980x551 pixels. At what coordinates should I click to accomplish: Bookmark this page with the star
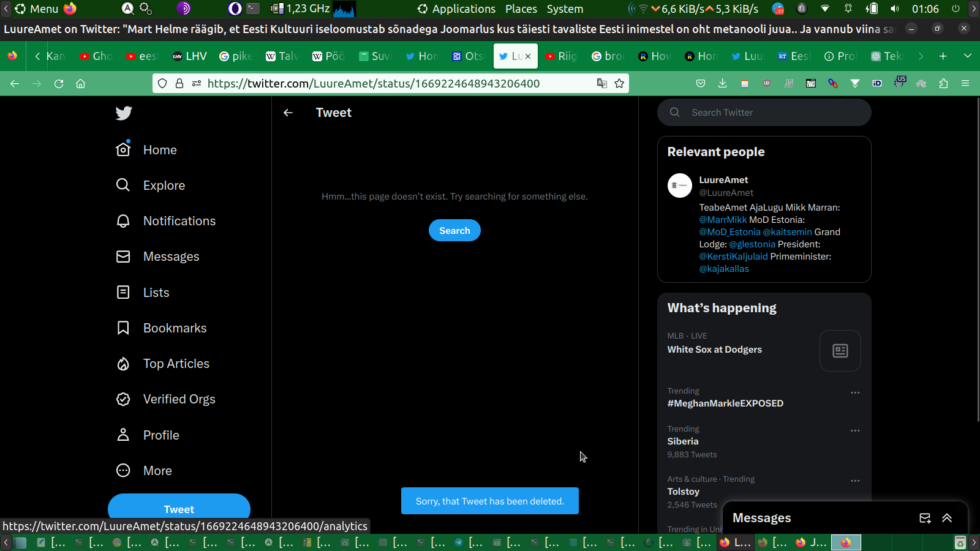coord(619,83)
